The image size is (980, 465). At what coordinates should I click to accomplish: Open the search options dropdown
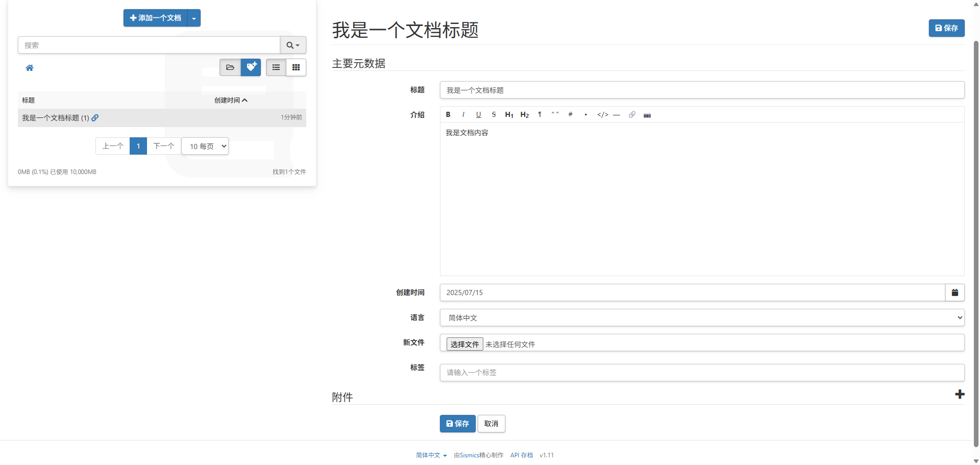tap(293, 45)
